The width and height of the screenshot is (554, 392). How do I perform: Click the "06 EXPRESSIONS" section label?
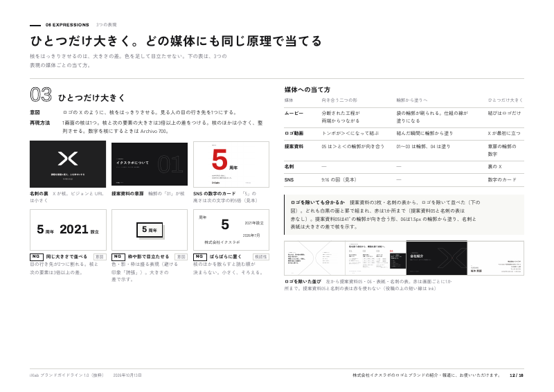click(x=67, y=25)
